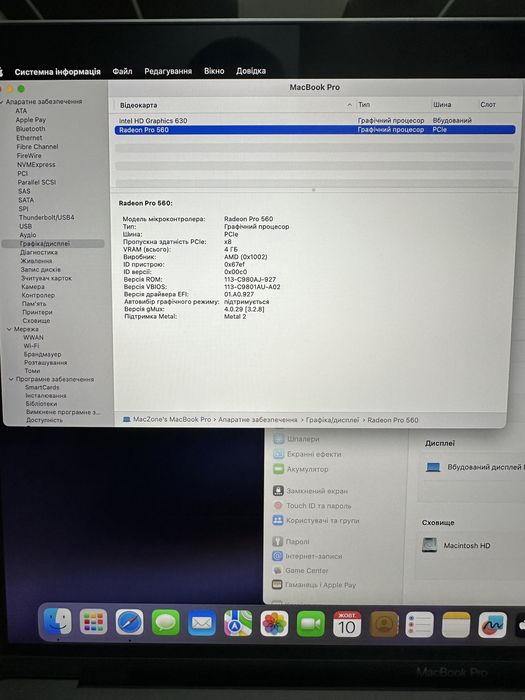Select Thunderbolt/USB4 sidebar entry
525x700 pixels.
[x=46, y=217]
